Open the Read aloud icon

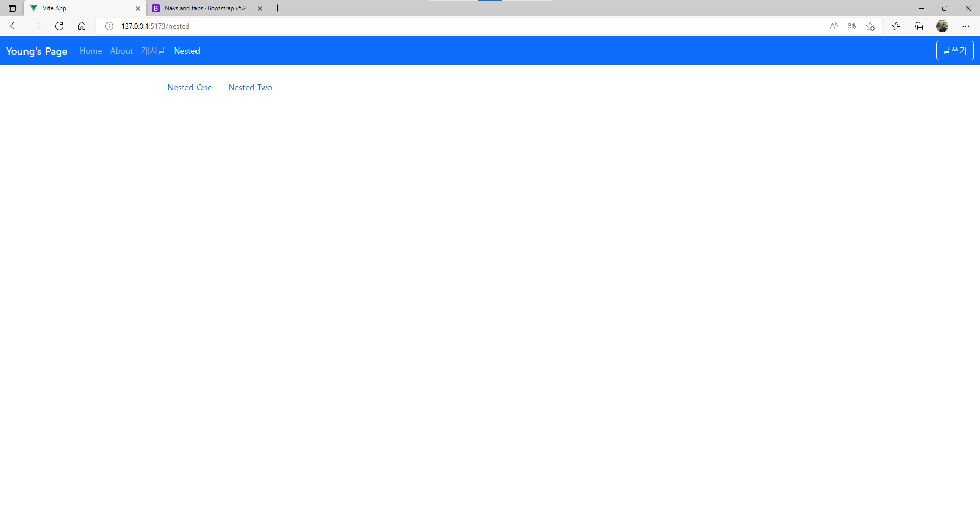834,26
